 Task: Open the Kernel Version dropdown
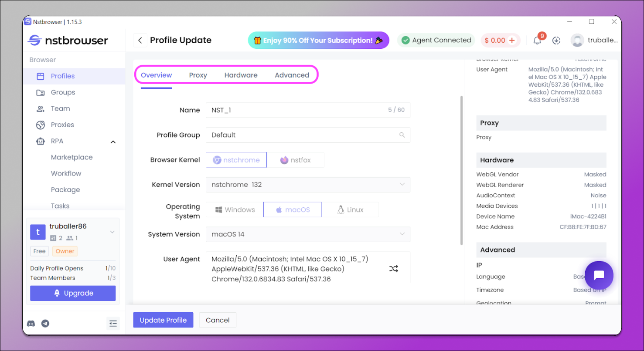(308, 185)
